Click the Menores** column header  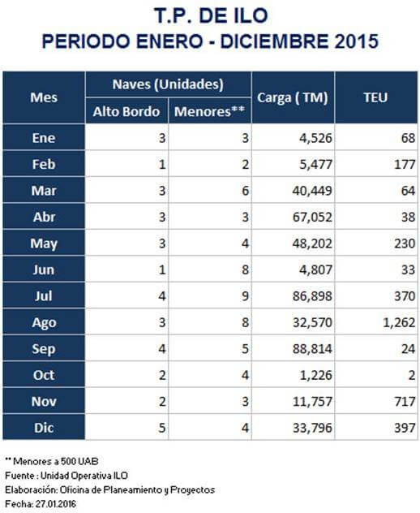pos(209,111)
